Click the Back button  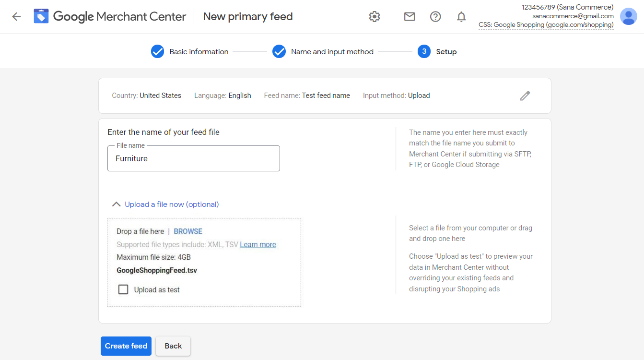pyautogui.click(x=173, y=346)
